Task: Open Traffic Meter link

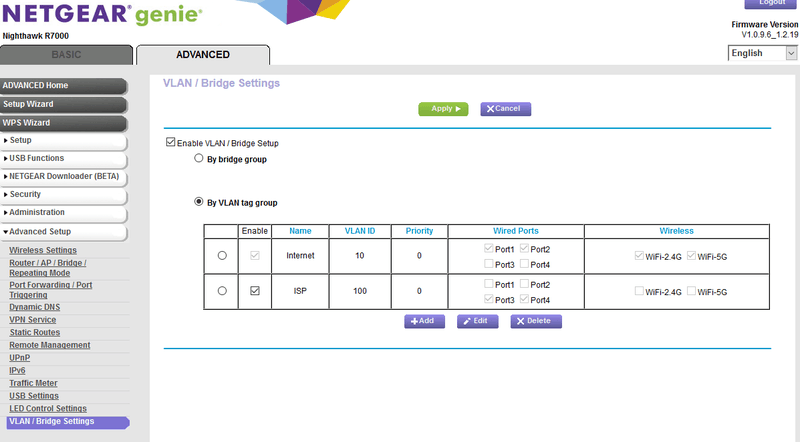Action: [33, 383]
